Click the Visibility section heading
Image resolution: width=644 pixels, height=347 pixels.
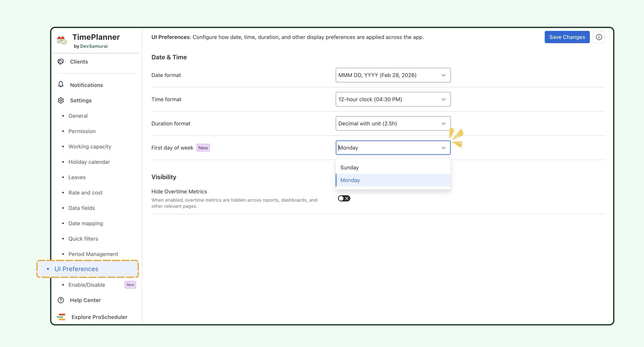point(164,177)
